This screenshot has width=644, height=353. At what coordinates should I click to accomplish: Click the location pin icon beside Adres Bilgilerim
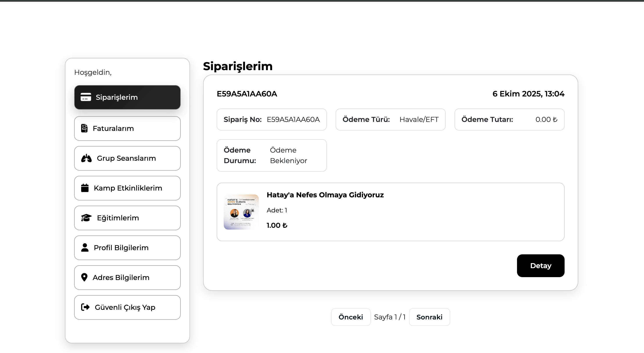(84, 277)
